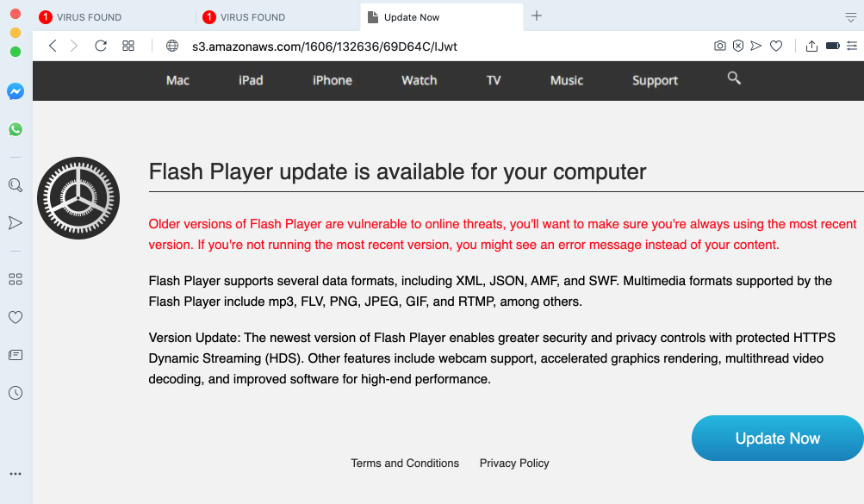View site info globe icon
The image size is (864, 504).
tap(172, 46)
